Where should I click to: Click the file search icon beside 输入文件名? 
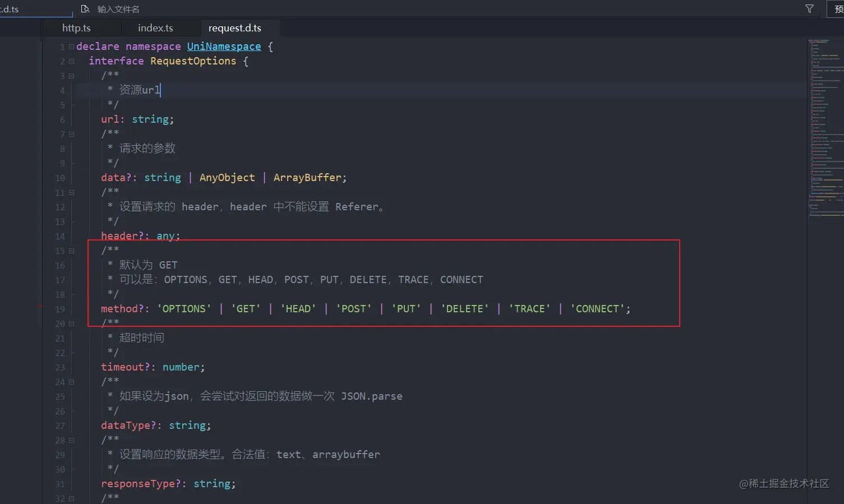(85, 9)
